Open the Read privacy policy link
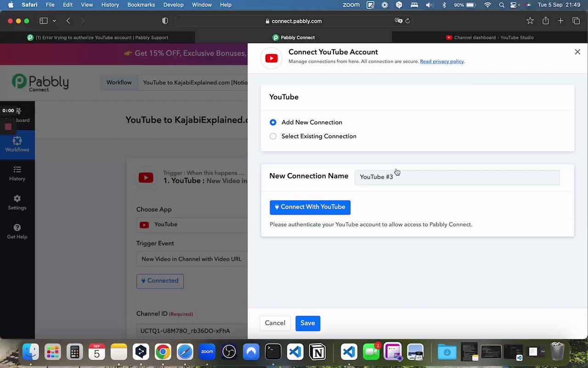Screen dimensions: 588x368 pos(442,62)
